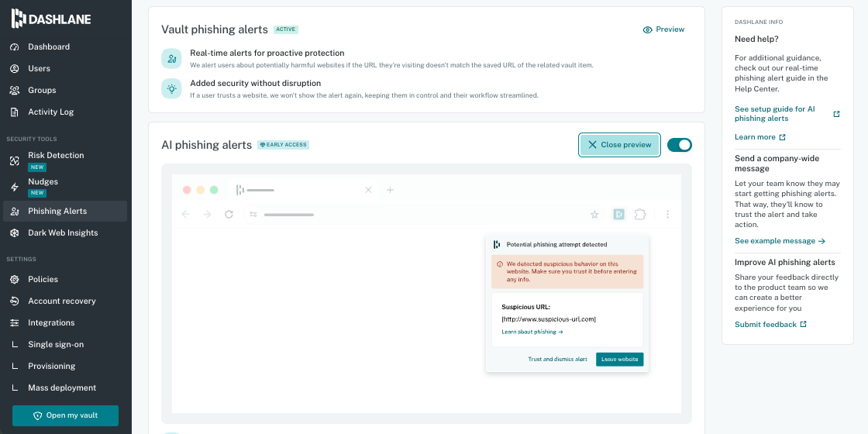
Task: Click the Open my vault button
Action: coord(65,415)
